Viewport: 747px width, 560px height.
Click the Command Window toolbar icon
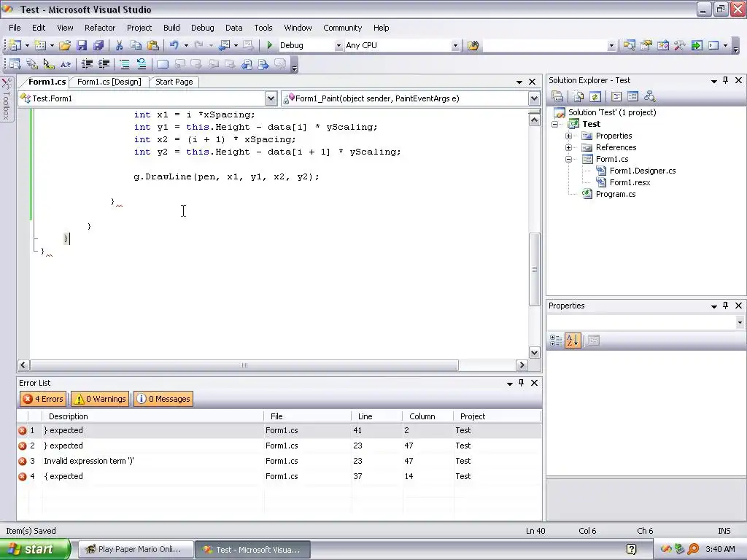tap(713, 45)
